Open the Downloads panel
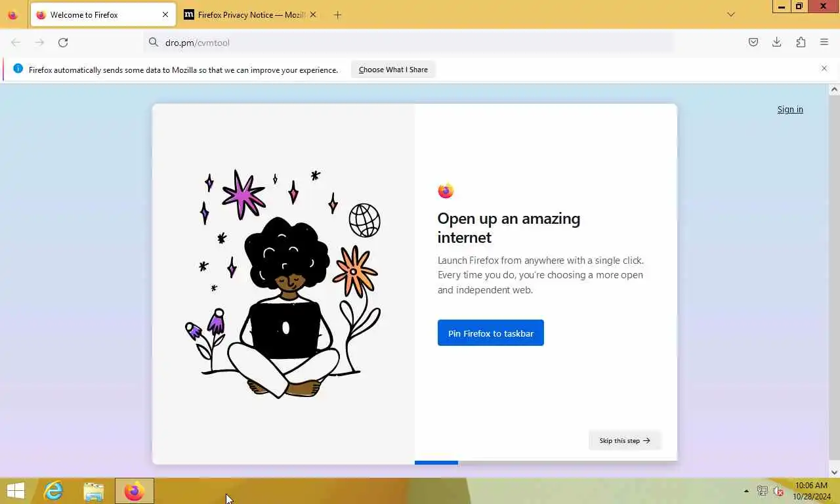The height and width of the screenshot is (504, 840). click(x=777, y=42)
